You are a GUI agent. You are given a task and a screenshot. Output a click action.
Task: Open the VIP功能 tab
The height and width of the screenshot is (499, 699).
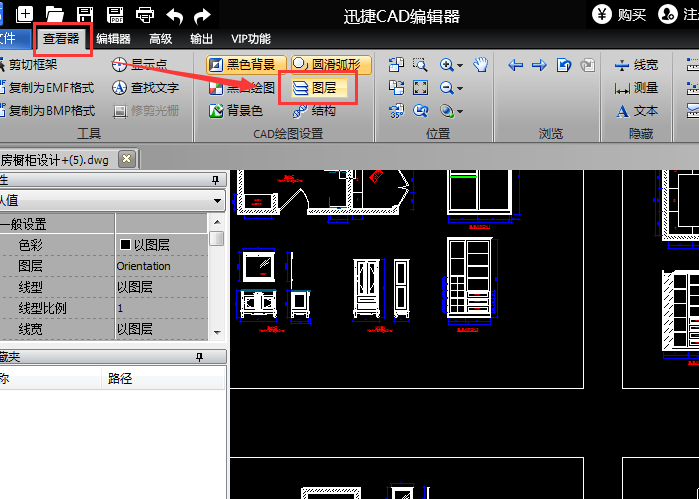[251, 39]
